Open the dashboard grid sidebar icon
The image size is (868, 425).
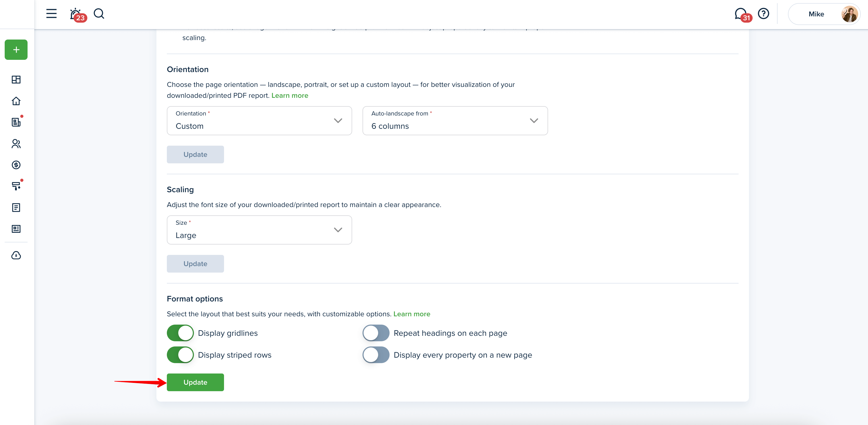[16, 80]
